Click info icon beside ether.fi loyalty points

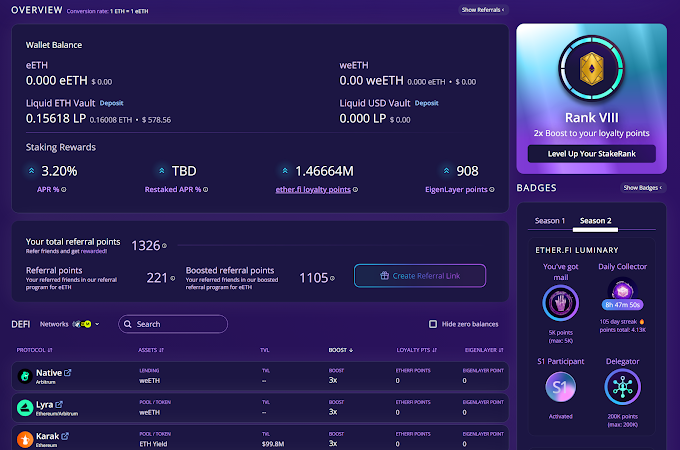coord(355,189)
